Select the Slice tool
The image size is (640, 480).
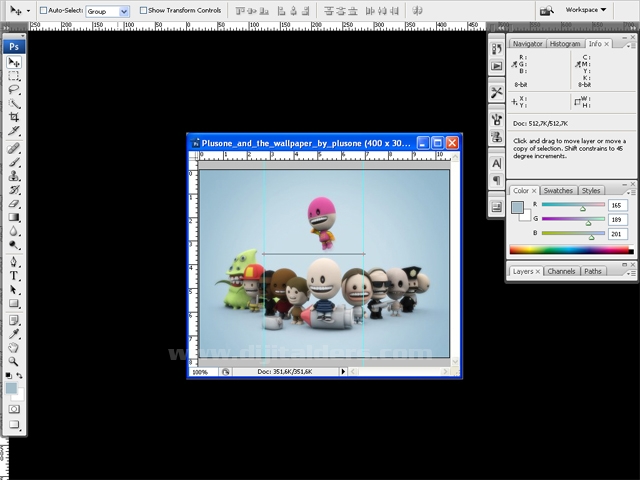[14, 131]
